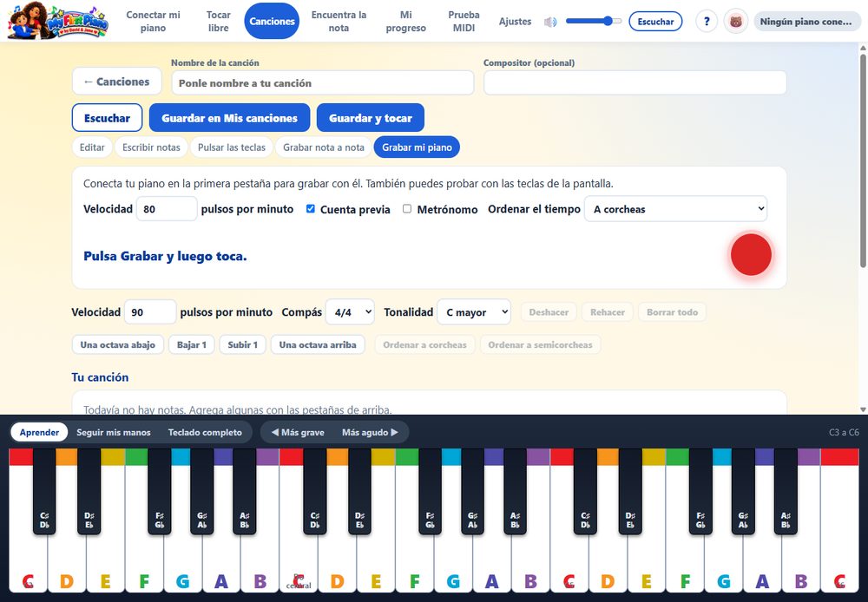The height and width of the screenshot is (602, 868).
Task: Start recording with the red circle button
Action: click(x=751, y=254)
